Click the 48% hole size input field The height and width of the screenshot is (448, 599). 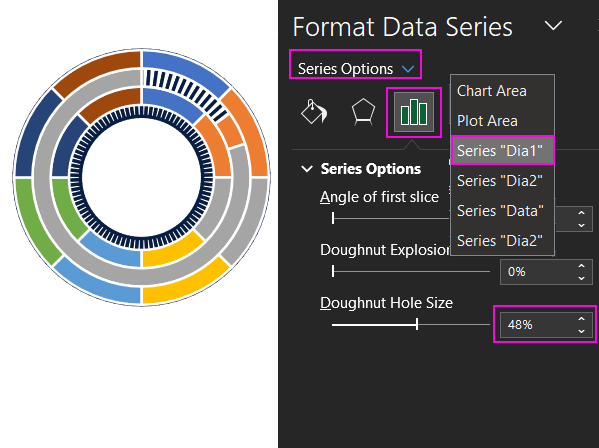pyautogui.click(x=539, y=325)
